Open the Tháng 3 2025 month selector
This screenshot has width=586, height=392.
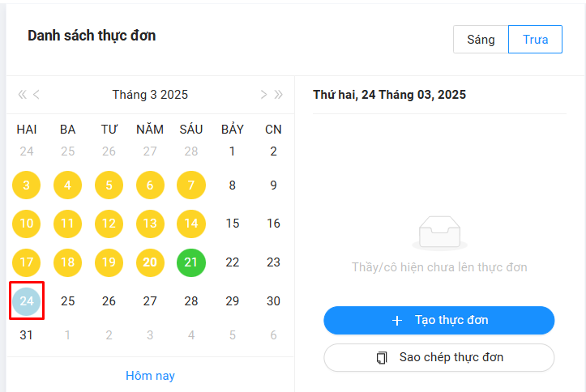coord(150,95)
